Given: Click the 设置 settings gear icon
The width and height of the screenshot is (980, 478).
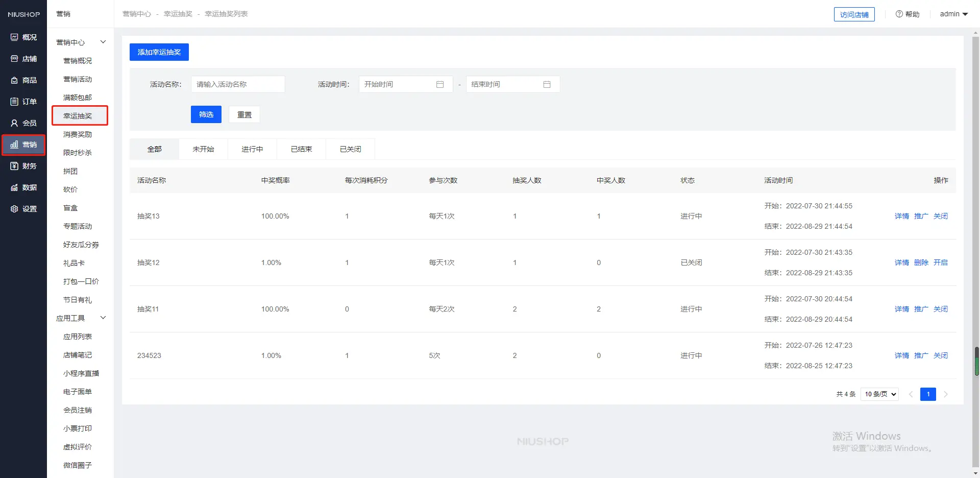Looking at the screenshot, I should [x=14, y=209].
